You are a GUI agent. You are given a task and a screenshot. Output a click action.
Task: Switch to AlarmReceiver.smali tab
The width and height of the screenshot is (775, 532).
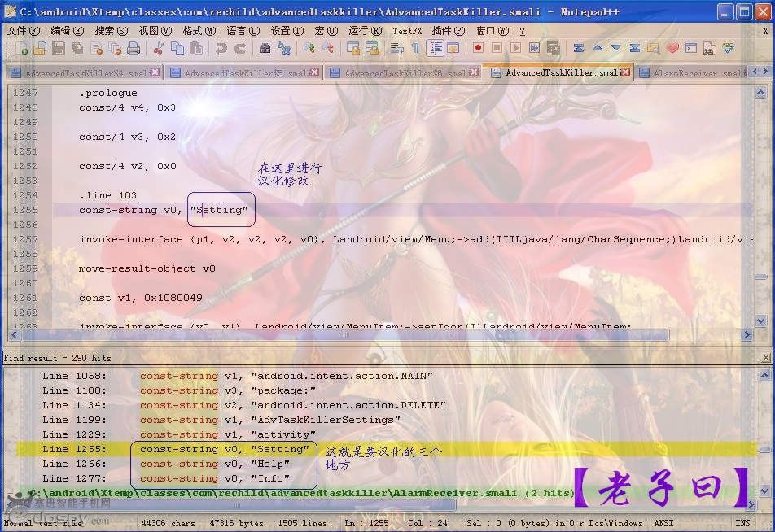tap(691, 73)
